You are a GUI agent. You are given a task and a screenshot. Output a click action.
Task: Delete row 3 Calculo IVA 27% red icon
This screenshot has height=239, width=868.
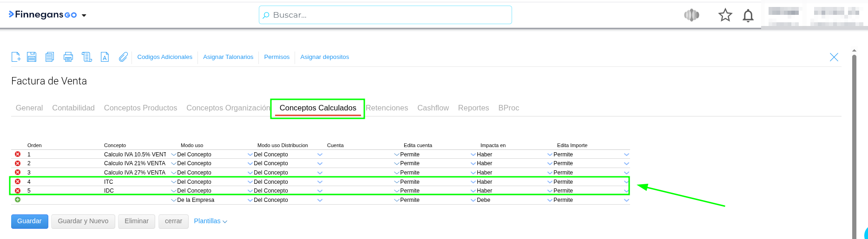pos(18,172)
